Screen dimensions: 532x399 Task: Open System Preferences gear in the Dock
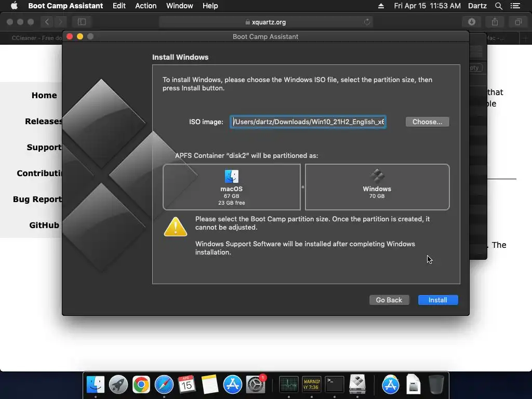256,384
